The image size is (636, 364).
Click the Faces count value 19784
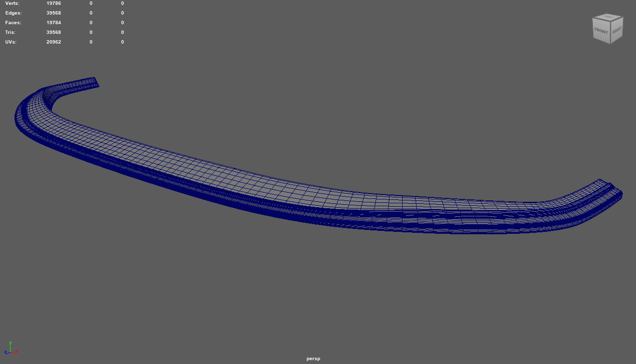[x=54, y=23]
